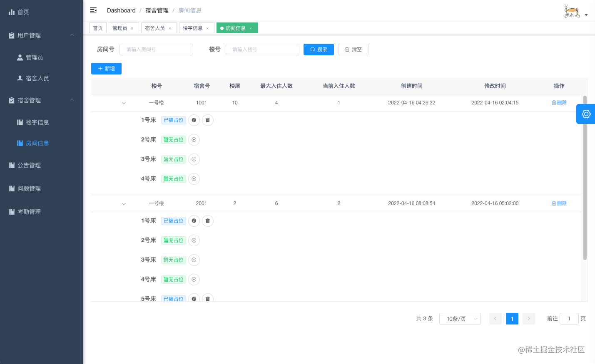Close the 管理员 tab
Screen dimensions: 595x364
click(x=132, y=28)
